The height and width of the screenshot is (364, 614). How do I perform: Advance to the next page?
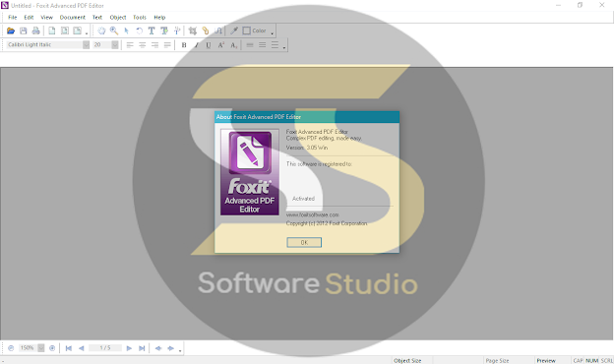tap(129, 348)
